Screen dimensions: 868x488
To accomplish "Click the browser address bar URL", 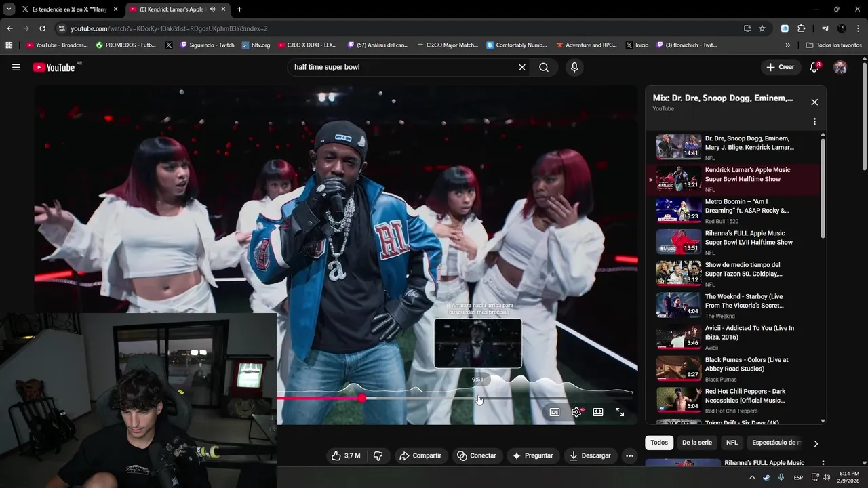I will click(x=170, y=28).
